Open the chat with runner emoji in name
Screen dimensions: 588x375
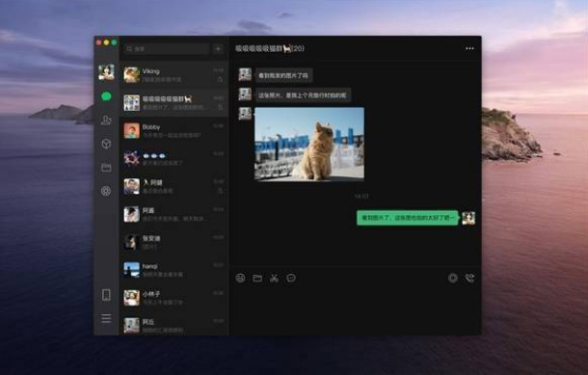click(x=174, y=186)
